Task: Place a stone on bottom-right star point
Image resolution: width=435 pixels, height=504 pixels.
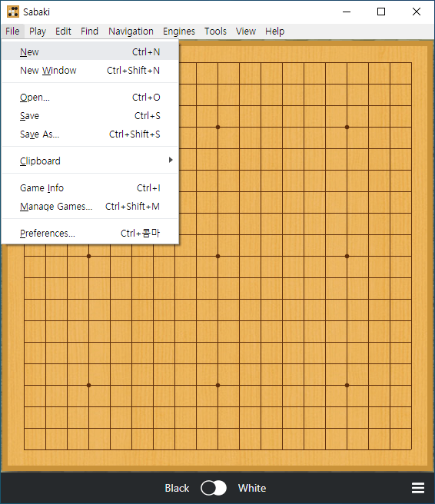Action: pos(347,385)
